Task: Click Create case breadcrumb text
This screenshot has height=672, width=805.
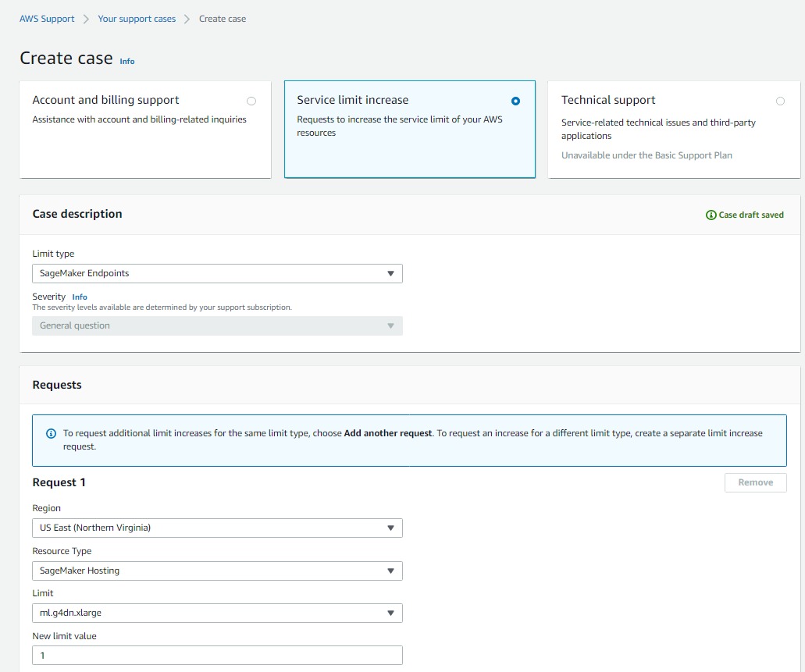Action: click(223, 19)
